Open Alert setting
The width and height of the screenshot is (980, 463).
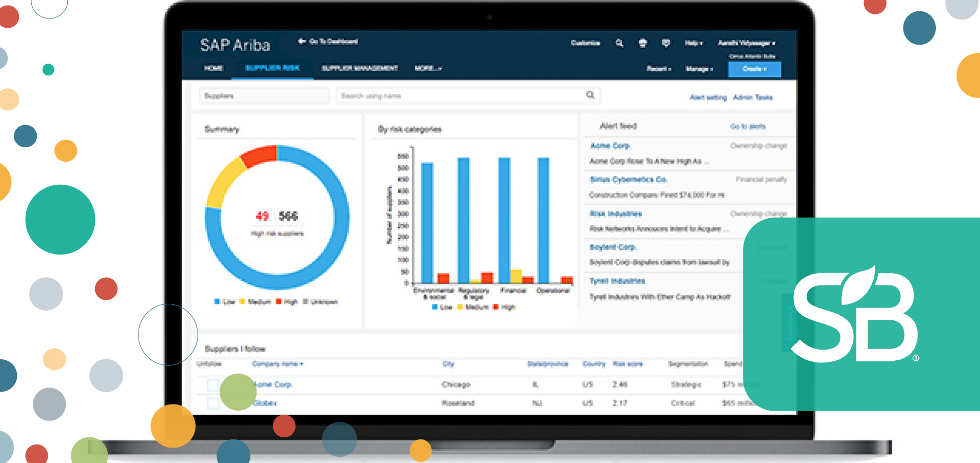click(708, 97)
